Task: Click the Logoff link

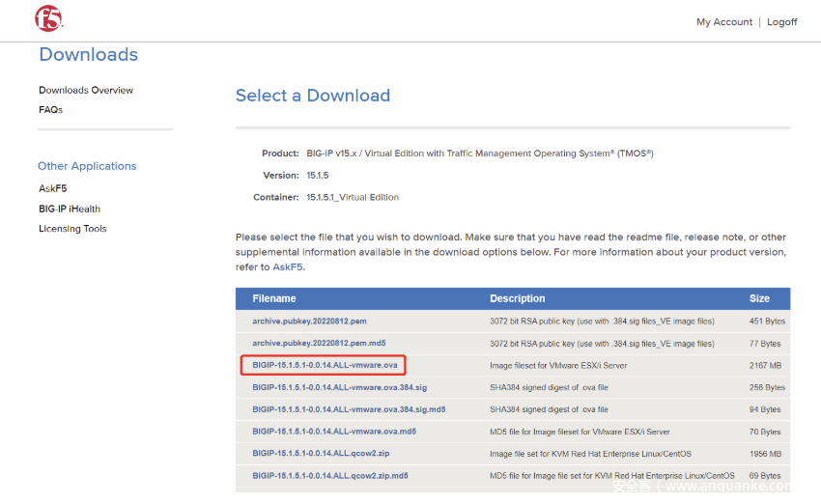Action: click(x=781, y=22)
